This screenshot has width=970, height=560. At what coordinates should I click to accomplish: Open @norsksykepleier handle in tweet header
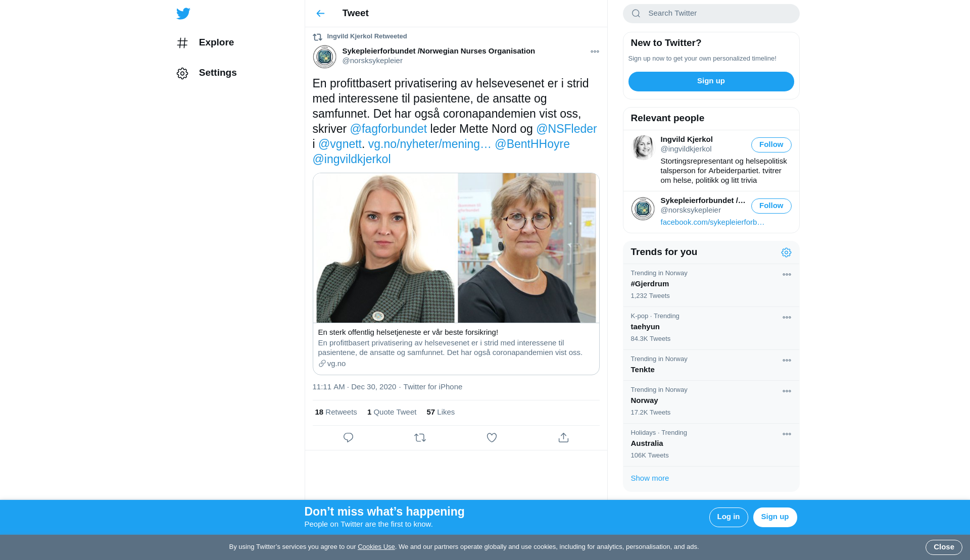(x=372, y=61)
